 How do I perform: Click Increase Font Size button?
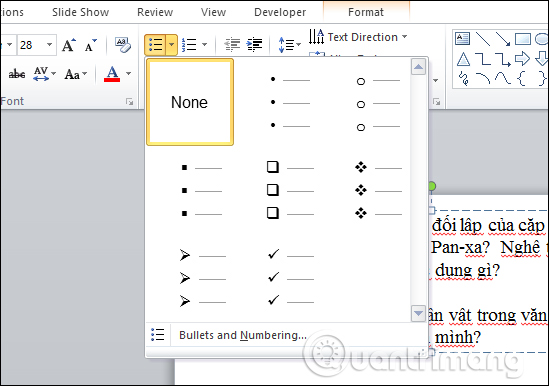pyautogui.click(x=69, y=45)
